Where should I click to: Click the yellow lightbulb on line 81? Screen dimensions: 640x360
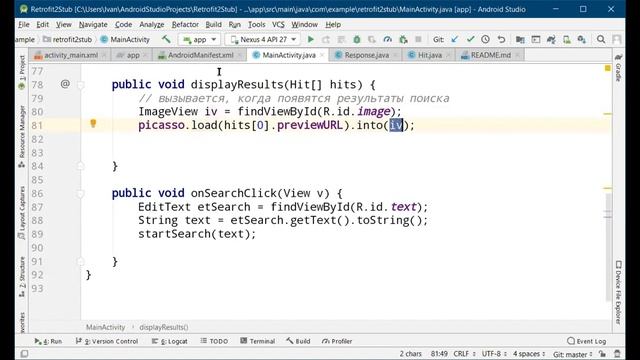click(93, 123)
